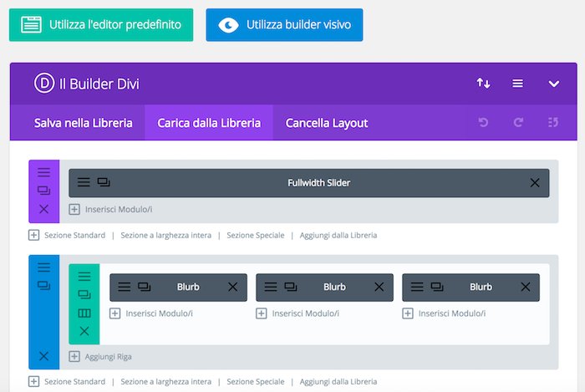Screen dimensions: 585x392
Task: Delete the blue standard section
Action: click(43, 356)
